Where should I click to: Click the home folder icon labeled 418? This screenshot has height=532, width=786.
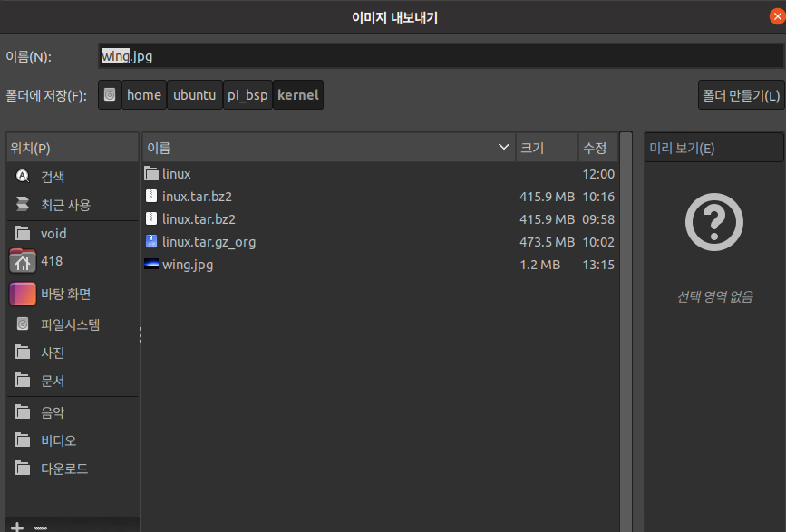pyautogui.click(x=23, y=261)
